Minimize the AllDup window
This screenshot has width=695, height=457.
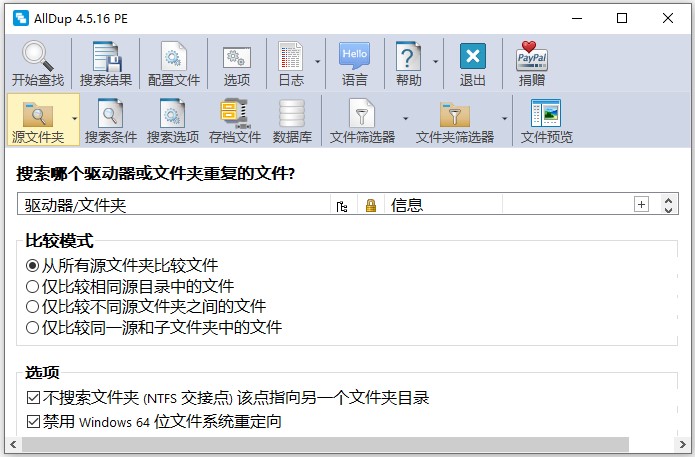coord(577,18)
